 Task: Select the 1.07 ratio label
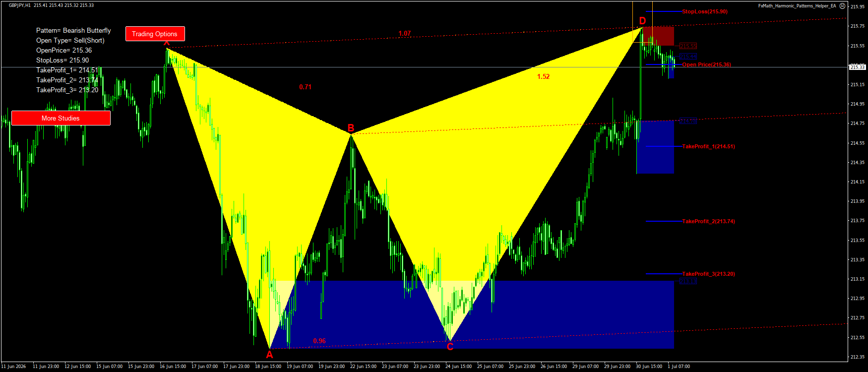click(x=405, y=34)
